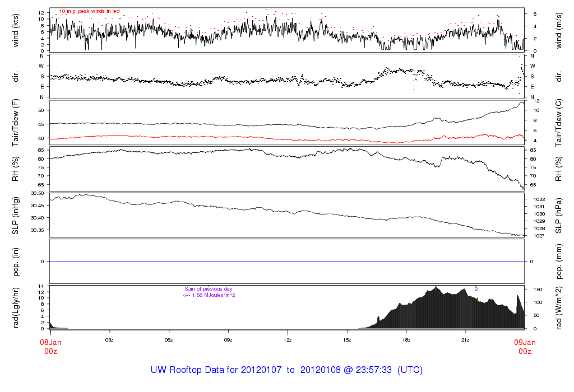
Task: Select the 'wind (kts)' left axis label
Action: [16, 30]
